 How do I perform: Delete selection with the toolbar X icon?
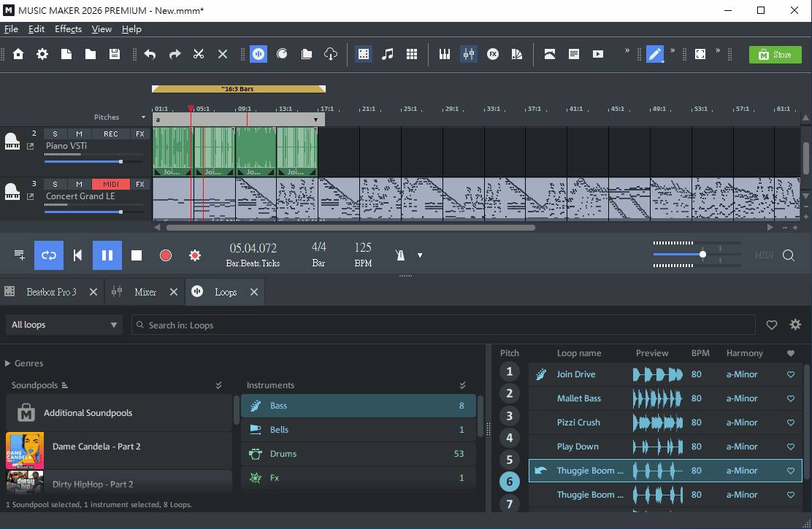click(223, 54)
